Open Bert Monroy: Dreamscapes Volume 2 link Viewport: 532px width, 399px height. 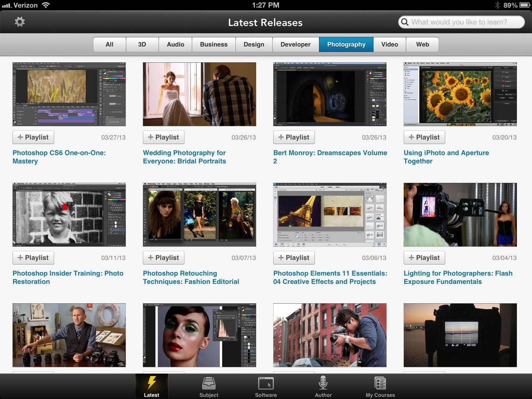pyautogui.click(x=330, y=157)
